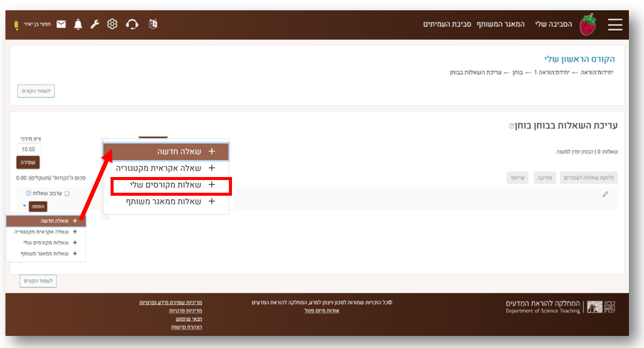Open the mail messages icon
This screenshot has height=348, width=644.
pyautogui.click(x=61, y=24)
